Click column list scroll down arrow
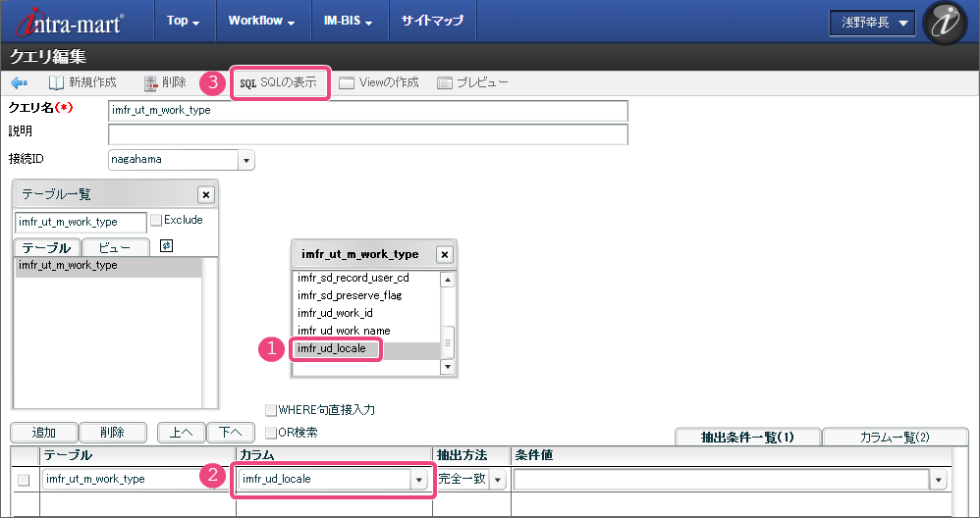Viewport: 980px width, 518px height. 447,367
